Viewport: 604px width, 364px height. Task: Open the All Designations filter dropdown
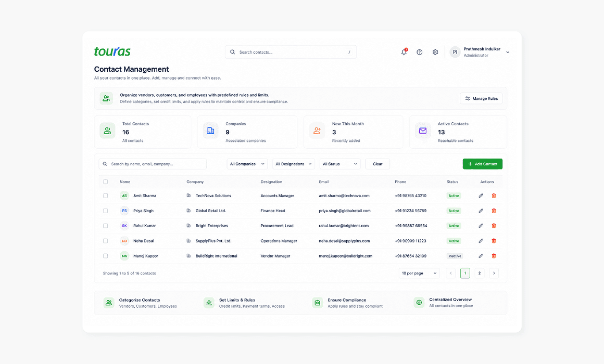click(294, 164)
